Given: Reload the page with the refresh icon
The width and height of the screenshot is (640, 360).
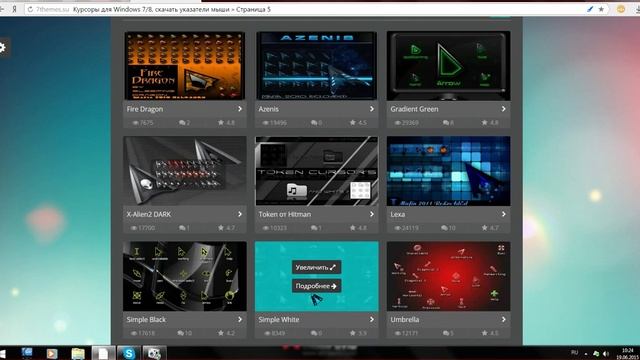Looking at the screenshot, I should point(30,9).
